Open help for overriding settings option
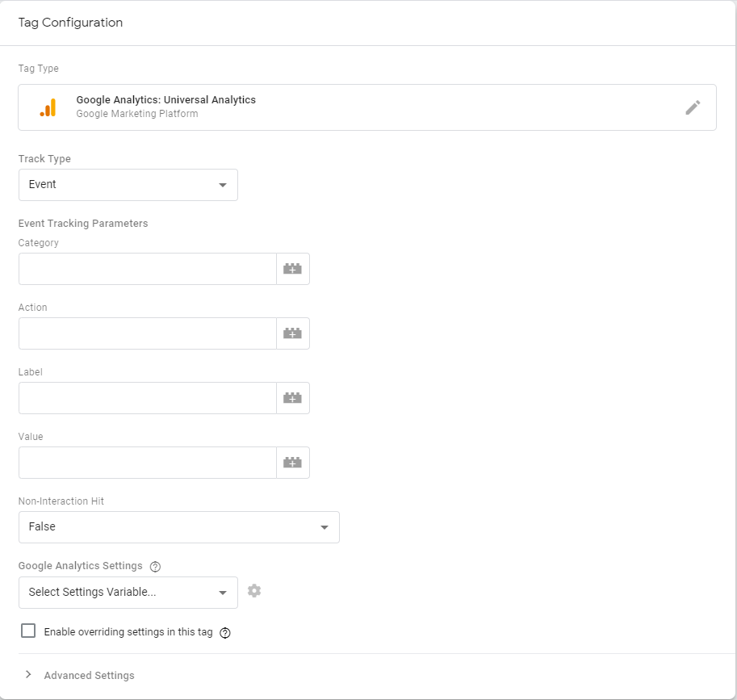The width and height of the screenshot is (737, 700). point(225,633)
